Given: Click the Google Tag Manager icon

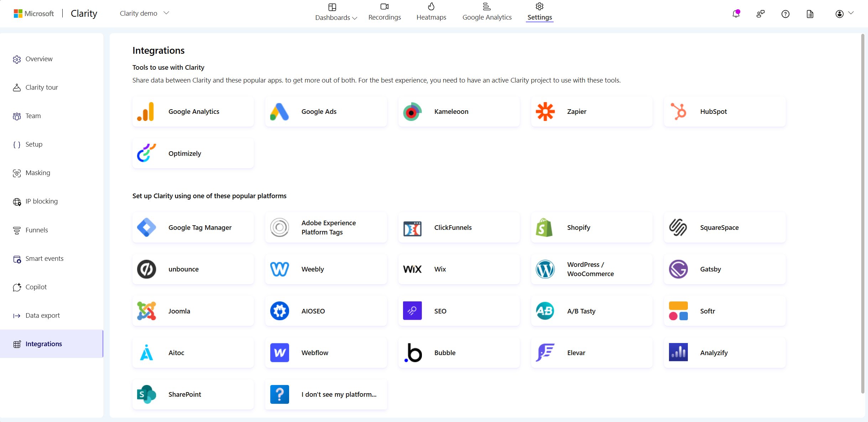Looking at the screenshot, I should pyautogui.click(x=146, y=227).
